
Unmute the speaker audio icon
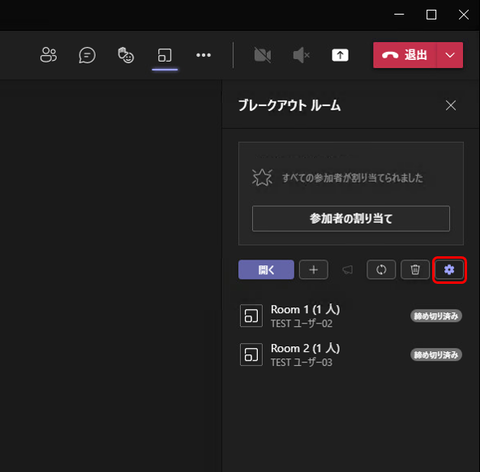click(301, 55)
